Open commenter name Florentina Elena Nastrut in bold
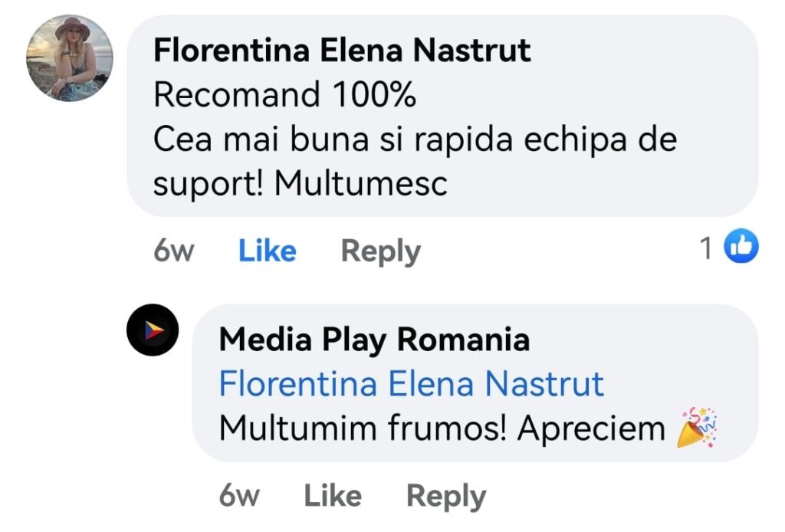Image resolution: width=785 pixels, height=532 pixels. coord(342,51)
